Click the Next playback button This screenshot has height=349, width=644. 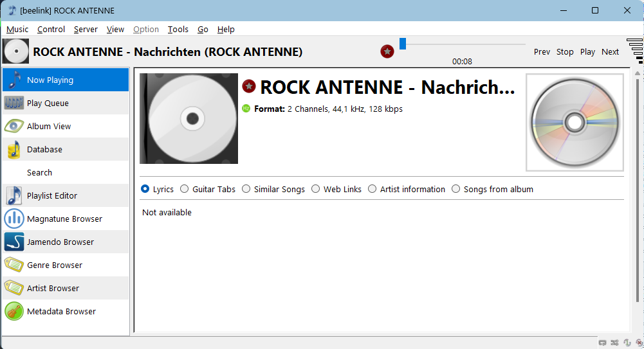(610, 51)
